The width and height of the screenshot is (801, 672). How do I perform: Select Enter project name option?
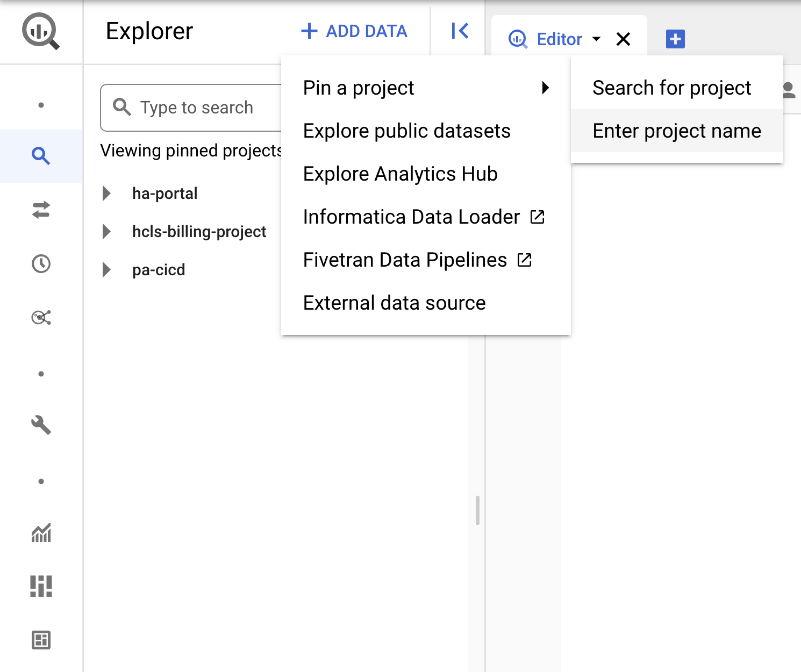[x=676, y=131]
